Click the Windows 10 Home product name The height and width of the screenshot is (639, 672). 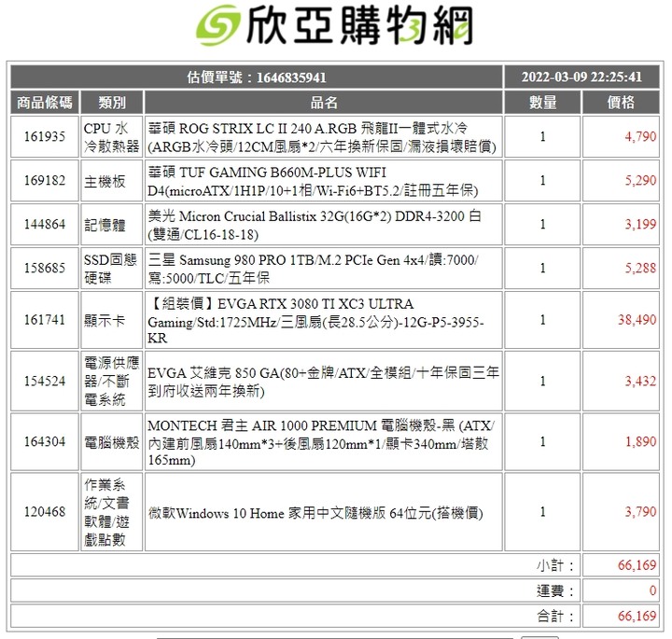315,513
